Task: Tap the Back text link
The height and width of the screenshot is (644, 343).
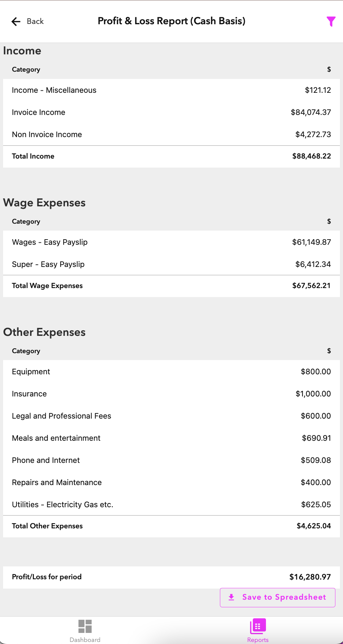Action: click(x=35, y=21)
